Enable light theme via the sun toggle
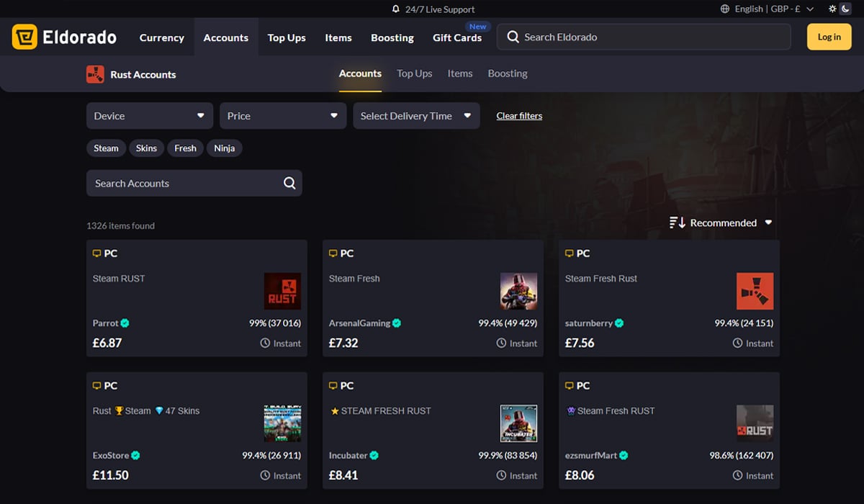This screenshot has height=504, width=864. 832,9
